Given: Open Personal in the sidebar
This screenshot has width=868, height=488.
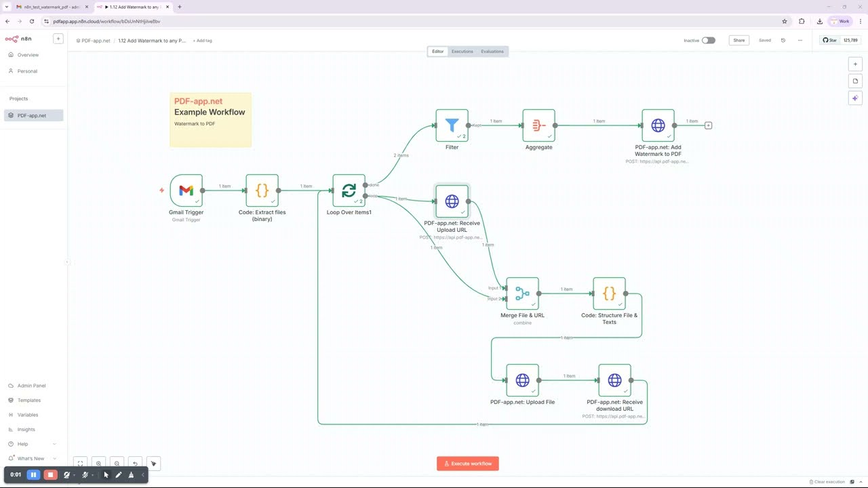Looking at the screenshot, I should pos(32,71).
